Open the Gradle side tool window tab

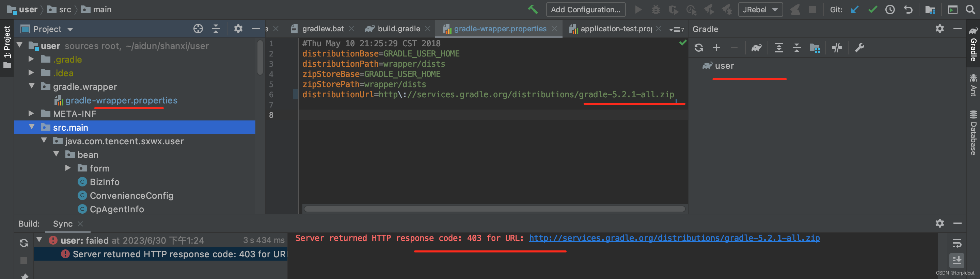click(x=974, y=44)
